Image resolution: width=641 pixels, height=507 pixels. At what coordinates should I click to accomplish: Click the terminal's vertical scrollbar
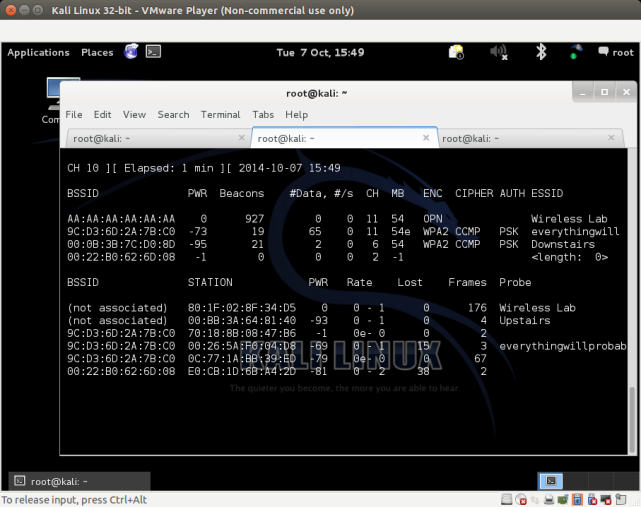coord(632,300)
